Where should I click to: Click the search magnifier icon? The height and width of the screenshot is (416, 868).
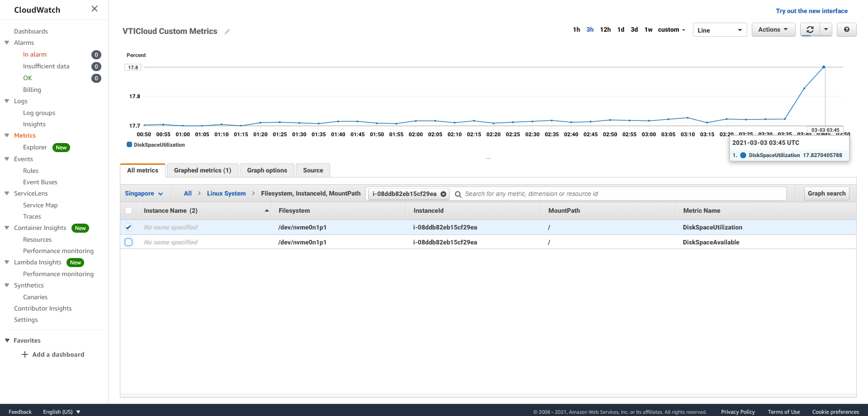point(458,194)
